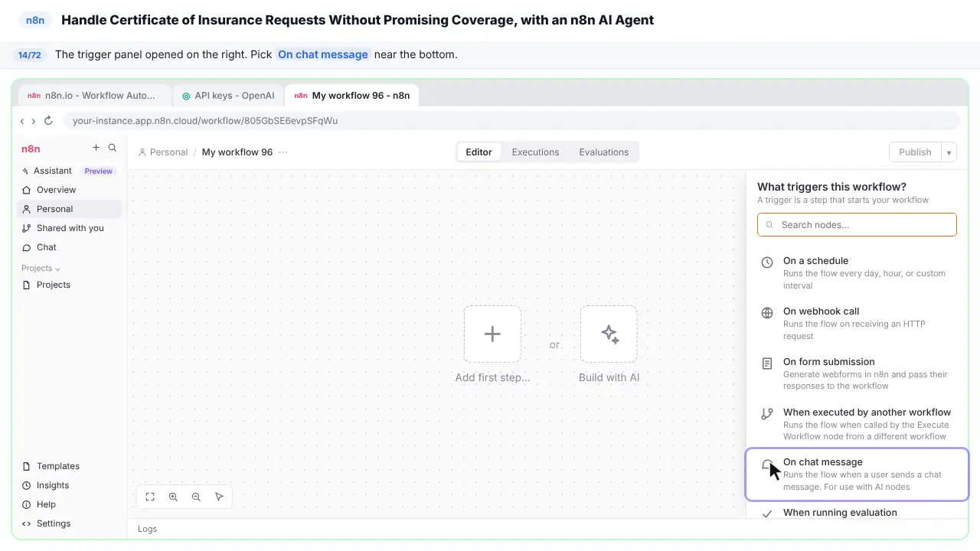Viewport: 980px width, 551px height.
Task: Click the zoom in magnifier icon
Action: click(x=173, y=497)
